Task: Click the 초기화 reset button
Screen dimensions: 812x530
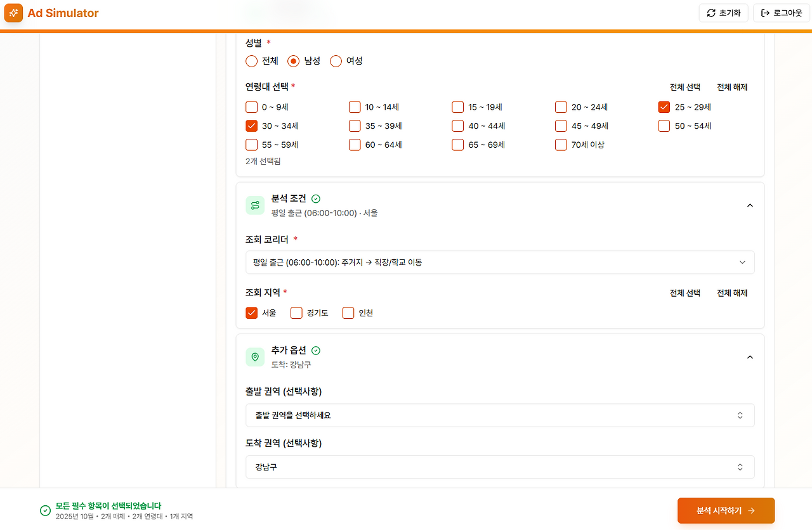Action: tap(723, 13)
